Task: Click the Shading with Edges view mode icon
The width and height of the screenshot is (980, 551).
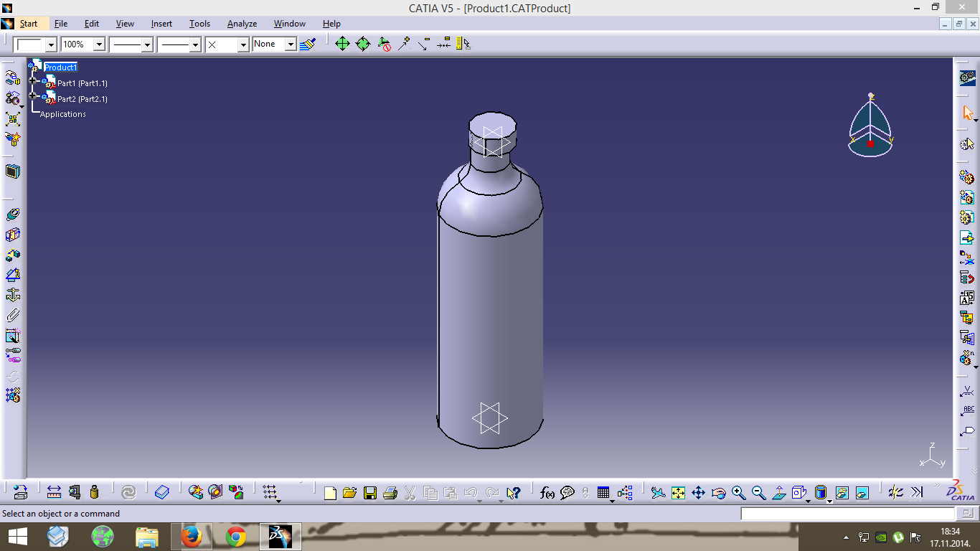Action: click(821, 493)
